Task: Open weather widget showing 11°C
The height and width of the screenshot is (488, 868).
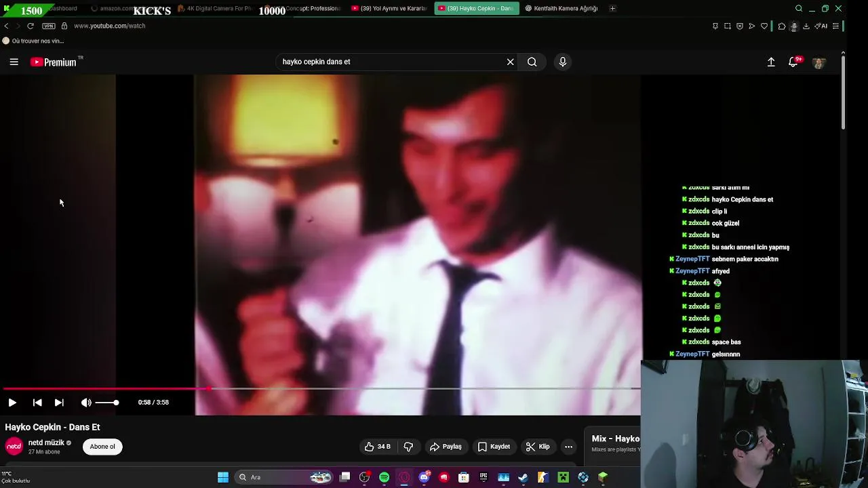Action: coord(16,477)
